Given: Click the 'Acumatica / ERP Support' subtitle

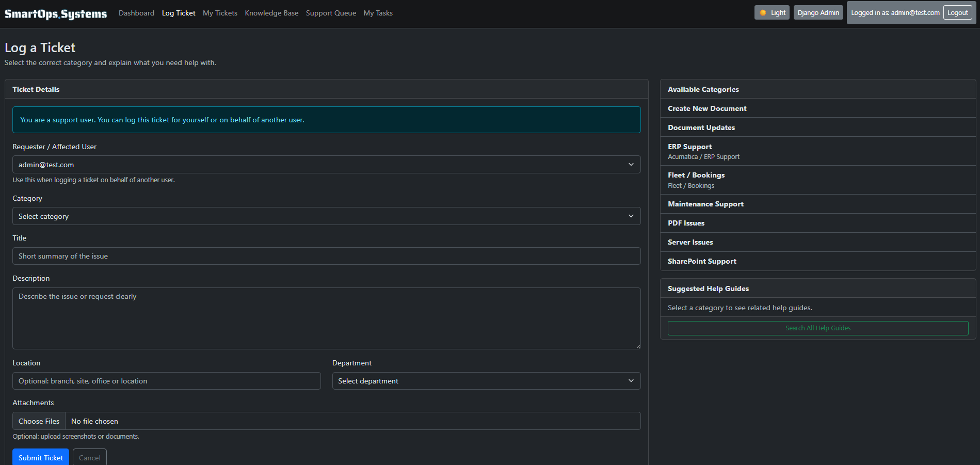Looking at the screenshot, I should (703, 157).
